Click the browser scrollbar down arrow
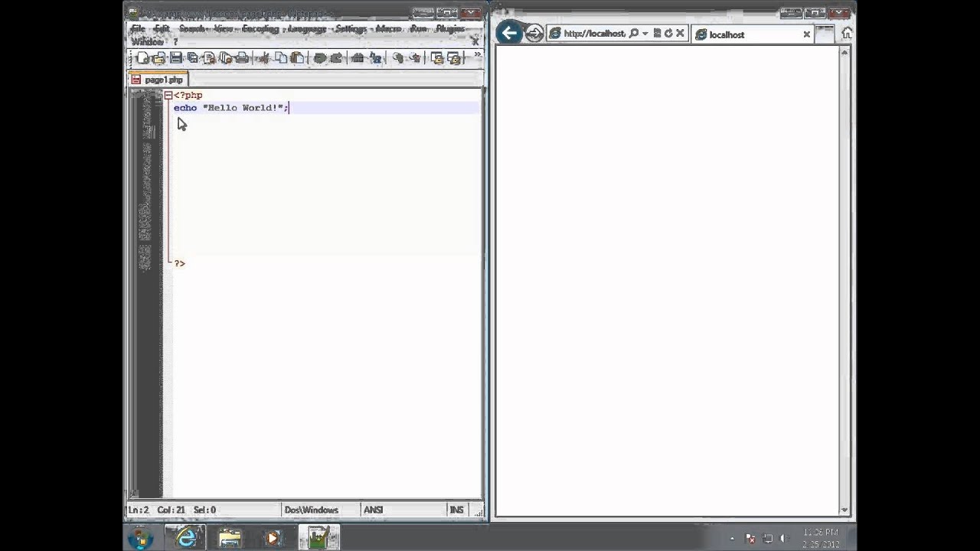 [x=845, y=510]
